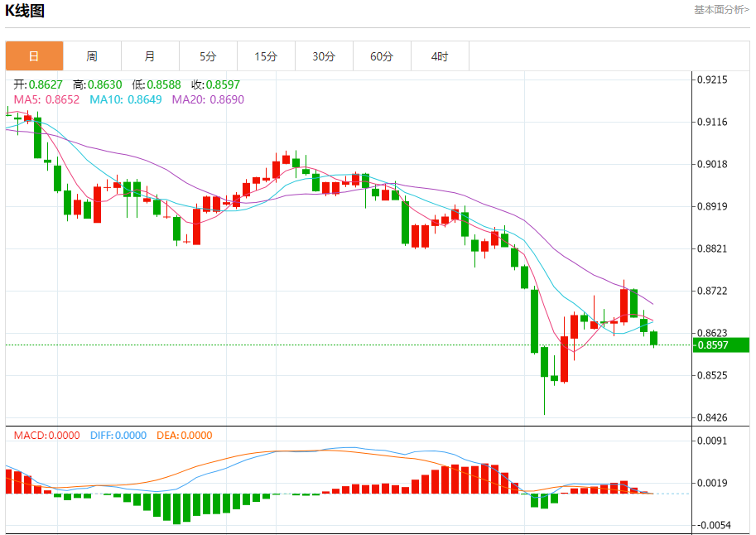Screen dimensions: 756x535
Task: Click the DIFF value label
Action: (118, 435)
